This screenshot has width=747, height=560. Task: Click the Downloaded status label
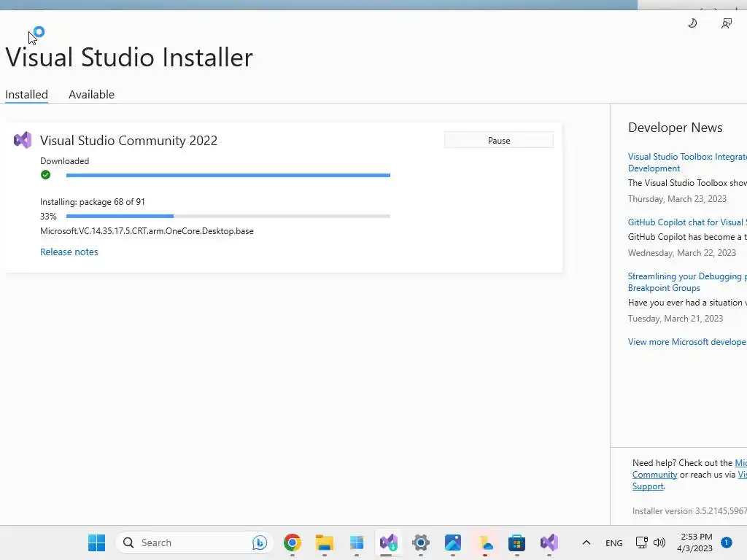coord(64,161)
